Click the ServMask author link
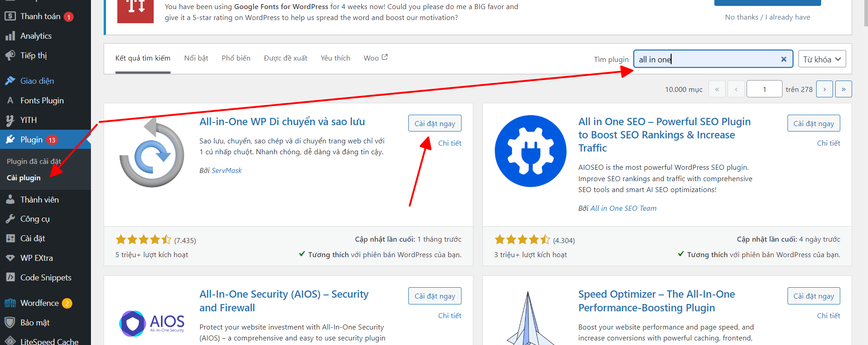This screenshot has width=868, height=345. (x=226, y=170)
